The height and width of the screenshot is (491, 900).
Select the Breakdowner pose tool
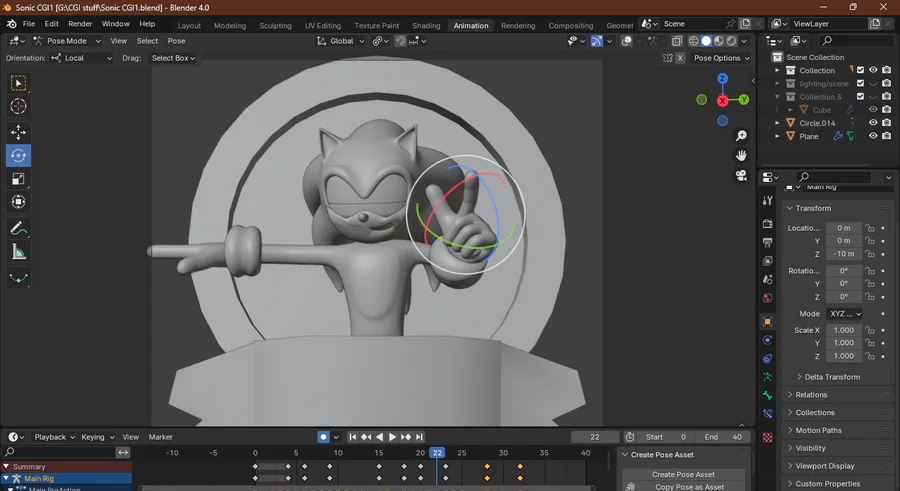pyautogui.click(x=18, y=279)
